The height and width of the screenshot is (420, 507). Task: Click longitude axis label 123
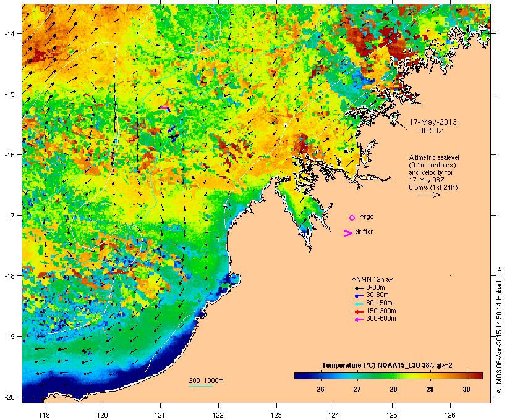276,415
